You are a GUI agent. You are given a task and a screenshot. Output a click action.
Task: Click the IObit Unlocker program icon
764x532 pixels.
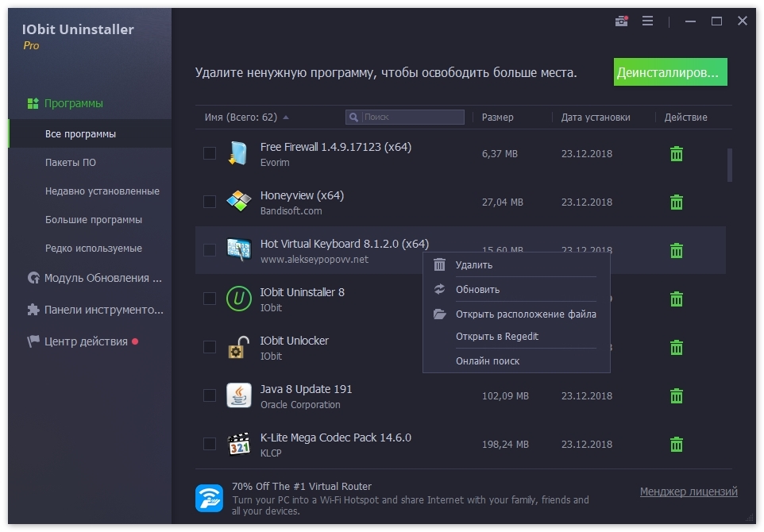[x=238, y=347]
